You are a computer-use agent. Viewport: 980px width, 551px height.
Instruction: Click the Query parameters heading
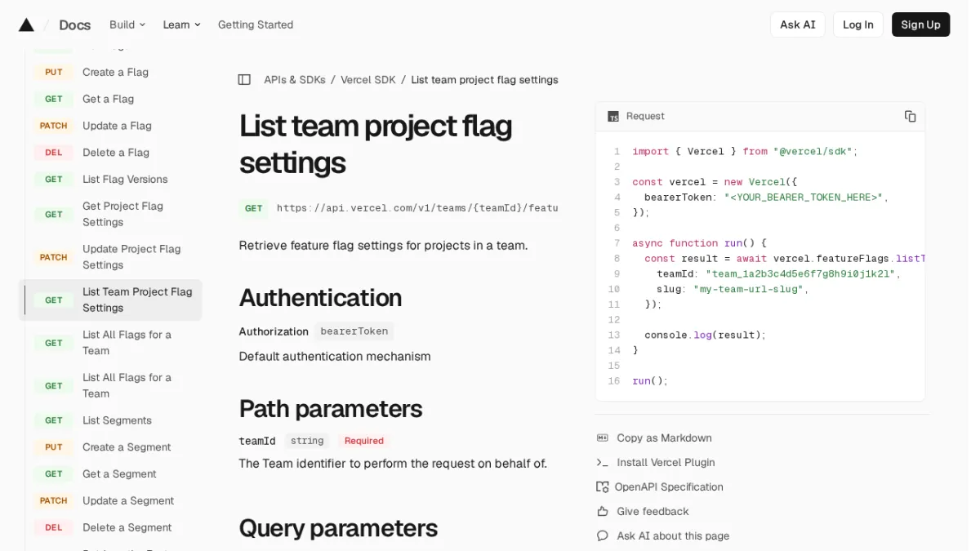(338, 528)
